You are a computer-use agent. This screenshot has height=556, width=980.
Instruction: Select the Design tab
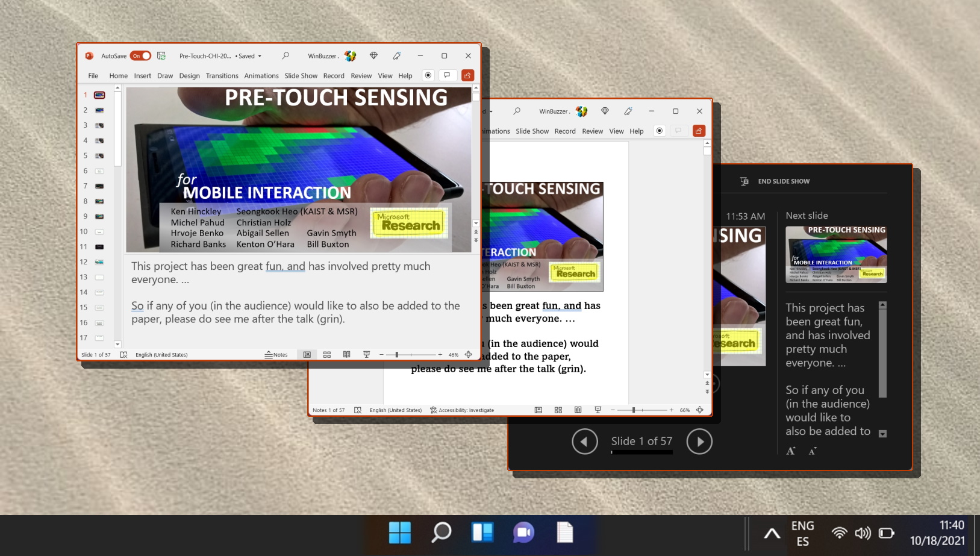click(x=189, y=76)
